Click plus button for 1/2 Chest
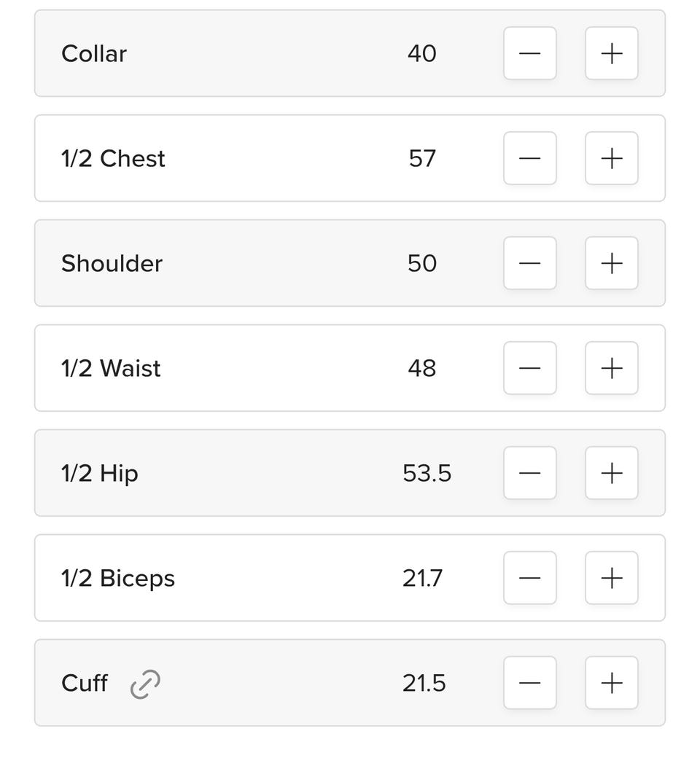This screenshot has height=766, width=700. click(612, 158)
